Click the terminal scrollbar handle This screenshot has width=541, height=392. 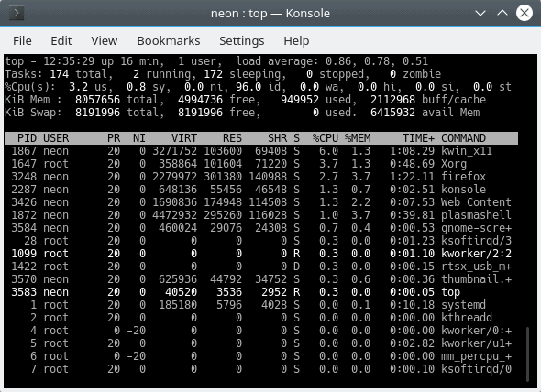coord(527,354)
